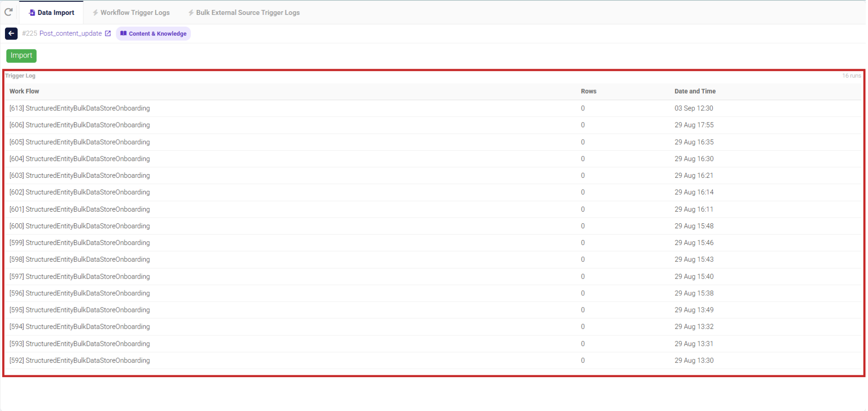This screenshot has height=411, width=868.
Task: Click the 29 Aug 17:55 timestamp
Action: (x=694, y=125)
